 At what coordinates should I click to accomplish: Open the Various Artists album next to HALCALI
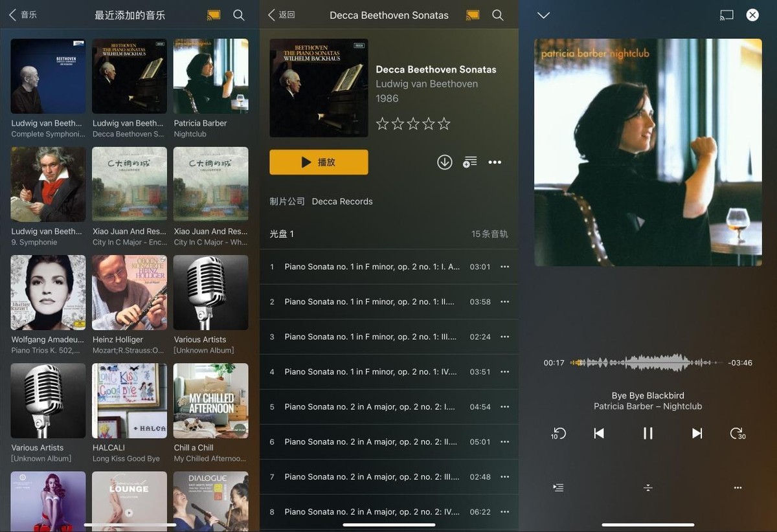pos(48,401)
